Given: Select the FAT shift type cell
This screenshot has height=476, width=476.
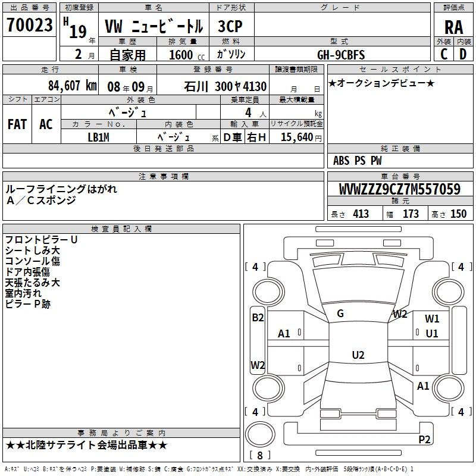Looking at the screenshot, I should coord(17,124).
